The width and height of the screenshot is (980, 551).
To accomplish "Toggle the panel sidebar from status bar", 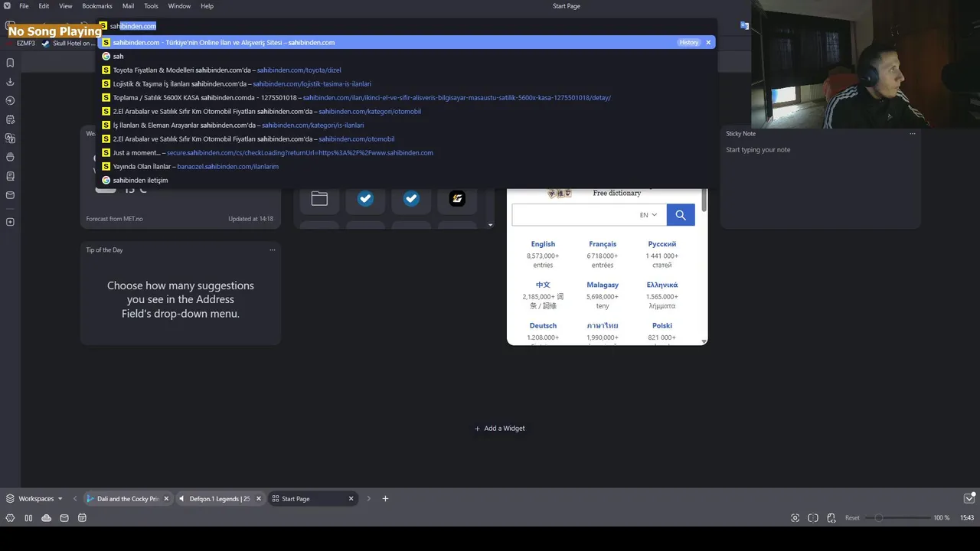I will [x=28, y=518].
